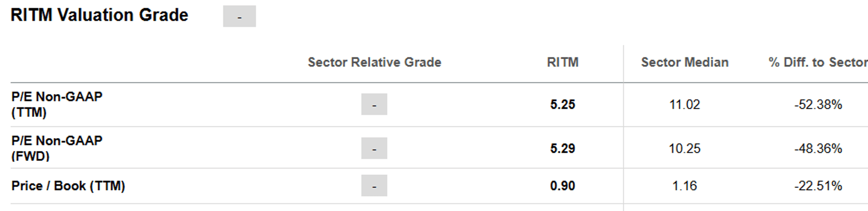This screenshot has height=211, width=868.
Task: Click the P/E Non-GAAP (FWD) grade badge
Action: point(374,148)
